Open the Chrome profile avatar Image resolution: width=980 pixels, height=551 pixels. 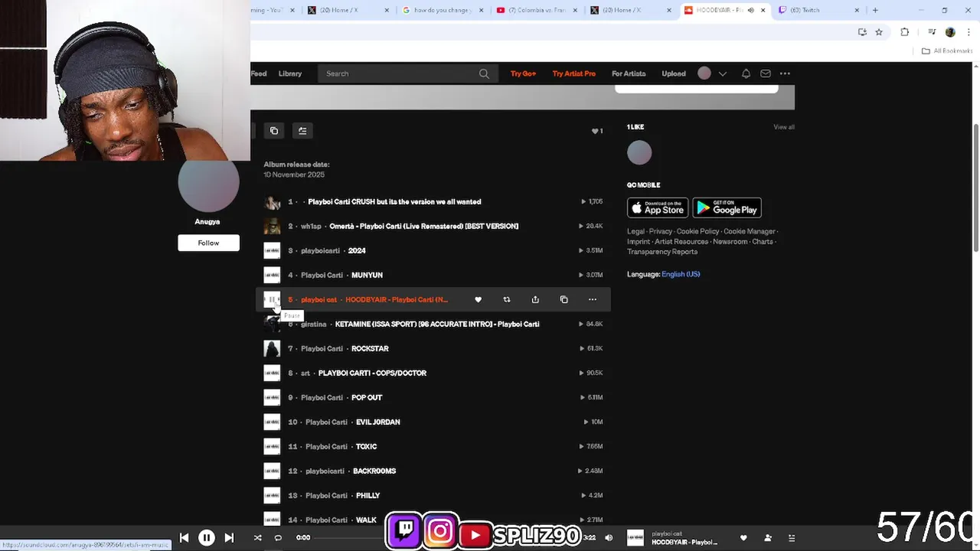(950, 32)
